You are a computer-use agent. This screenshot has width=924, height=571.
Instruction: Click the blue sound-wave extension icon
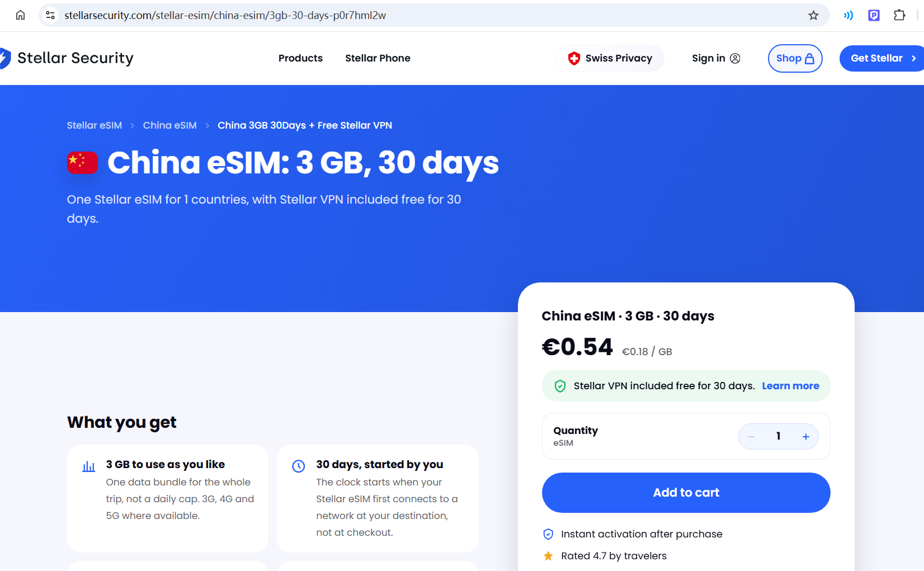click(848, 15)
